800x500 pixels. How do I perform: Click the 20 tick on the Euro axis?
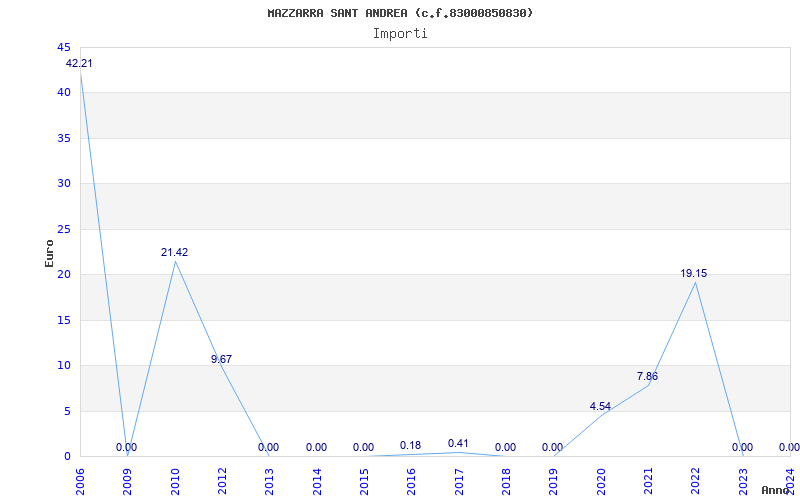[x=64, y=274]
